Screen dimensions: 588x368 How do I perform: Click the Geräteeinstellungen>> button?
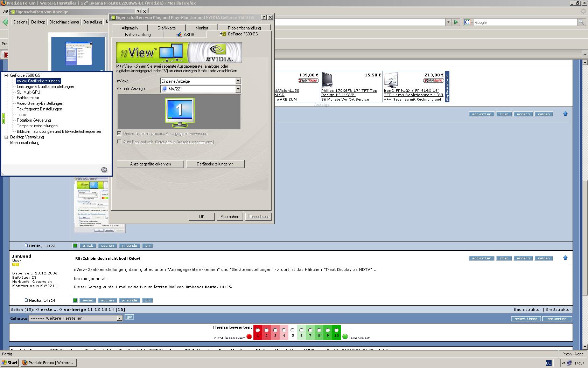[215, 164]
